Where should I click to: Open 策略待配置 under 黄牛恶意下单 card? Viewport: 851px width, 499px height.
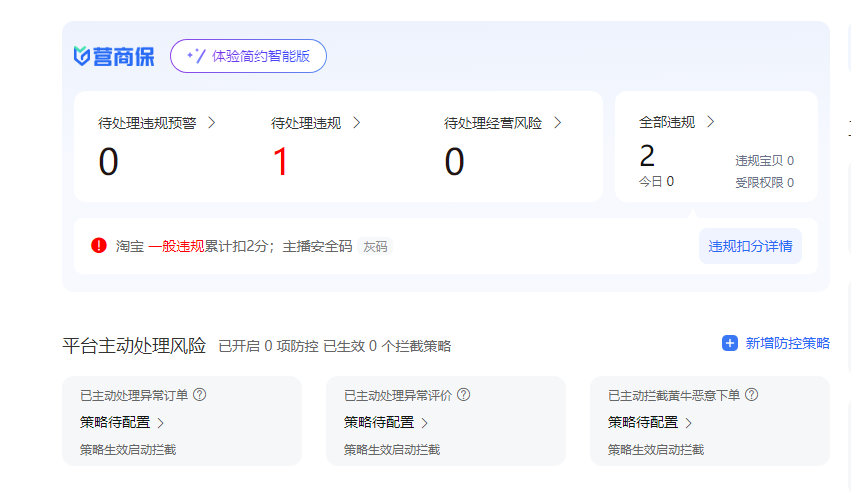(650, 423)
